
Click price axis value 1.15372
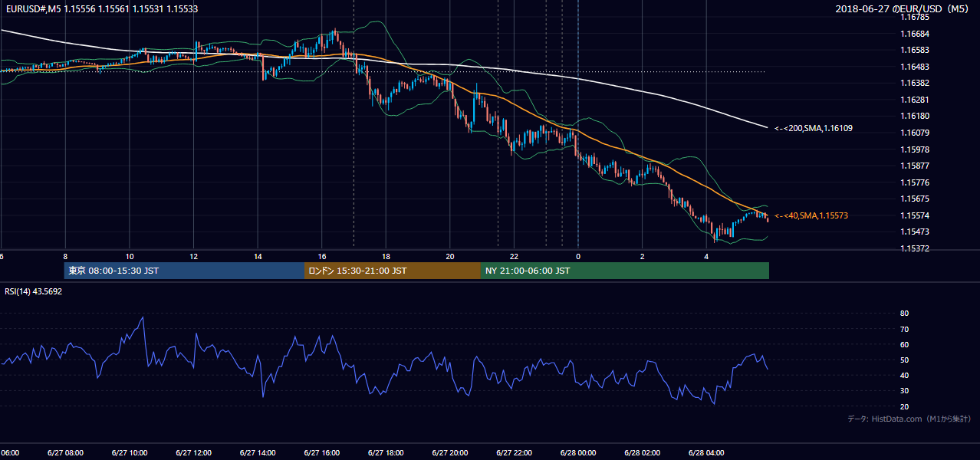914,248
